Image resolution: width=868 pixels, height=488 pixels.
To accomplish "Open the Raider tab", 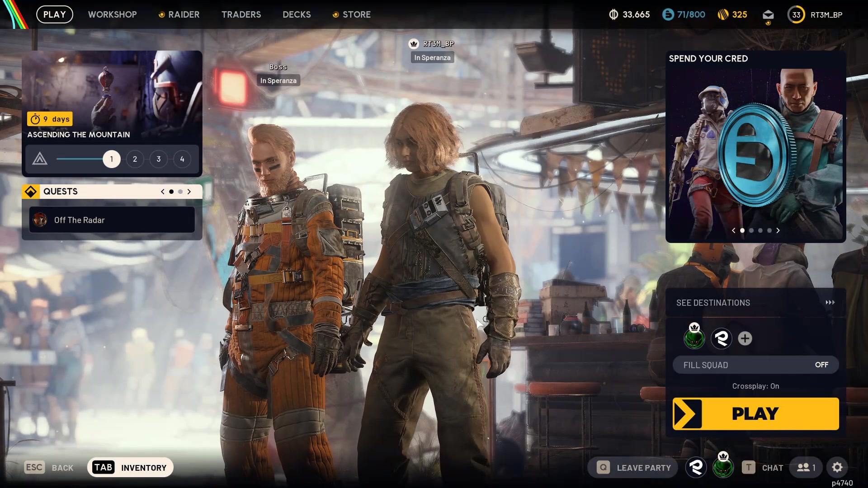I will coord(179,14).
